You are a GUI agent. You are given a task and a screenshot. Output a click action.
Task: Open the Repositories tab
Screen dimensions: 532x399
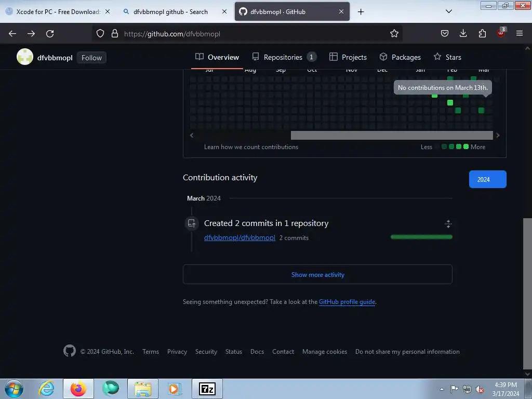284,57
